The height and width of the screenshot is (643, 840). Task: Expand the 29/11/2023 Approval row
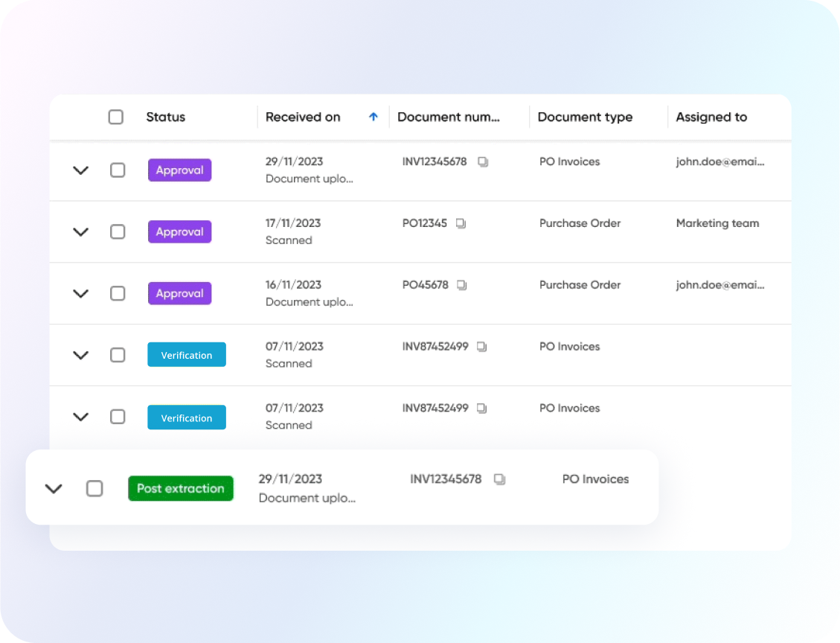tap(80, 170)
